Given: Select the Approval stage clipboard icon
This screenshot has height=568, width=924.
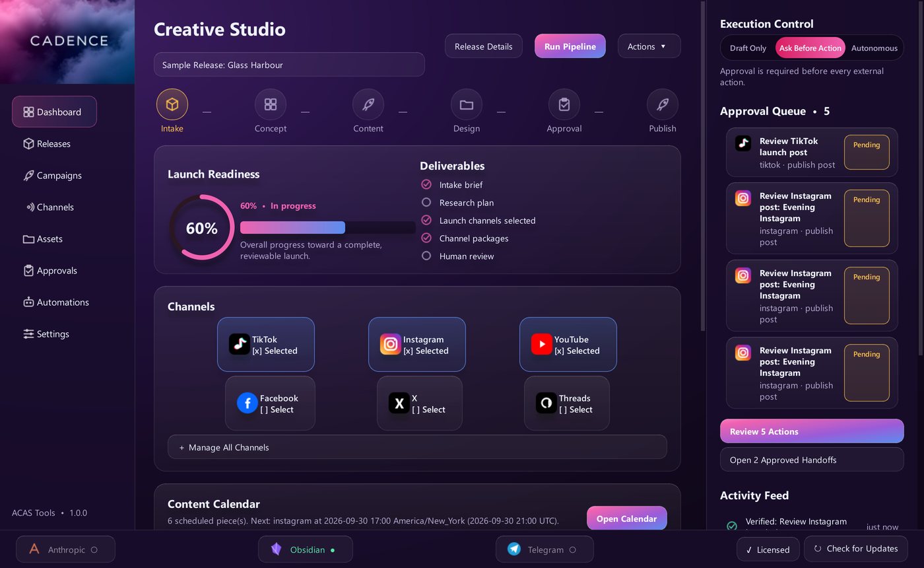Looking at the screenshot, I should point(564,104).
